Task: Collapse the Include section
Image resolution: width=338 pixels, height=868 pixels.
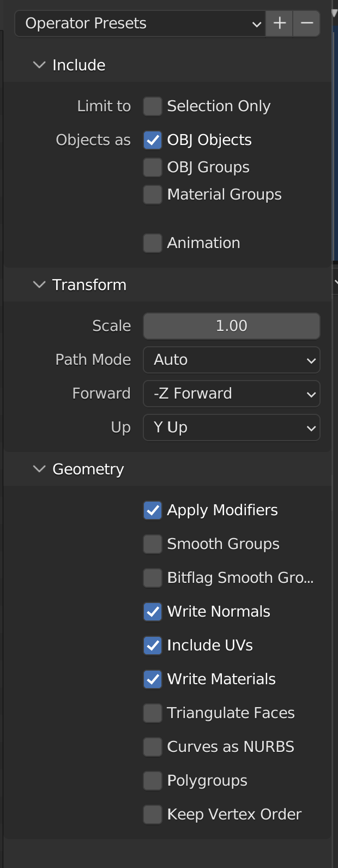Action: [x=39, y=65]
